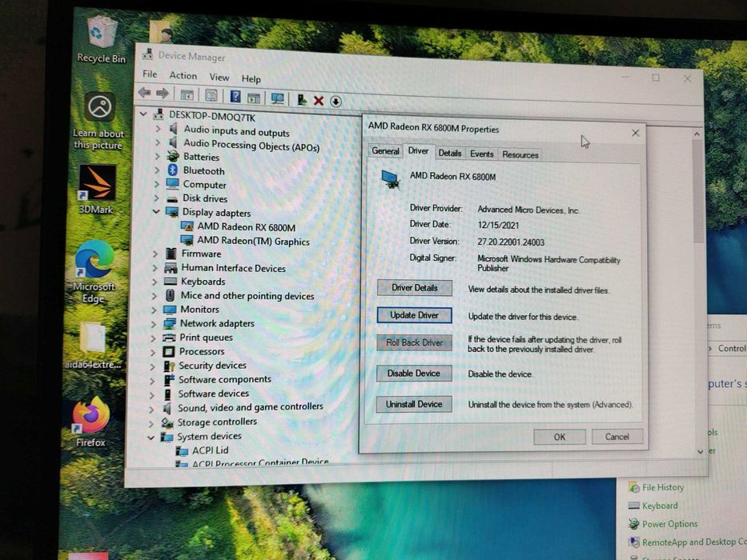Open Power Options in Control Panel
Viewport: 747px width, 560px height.
[663, 524]
